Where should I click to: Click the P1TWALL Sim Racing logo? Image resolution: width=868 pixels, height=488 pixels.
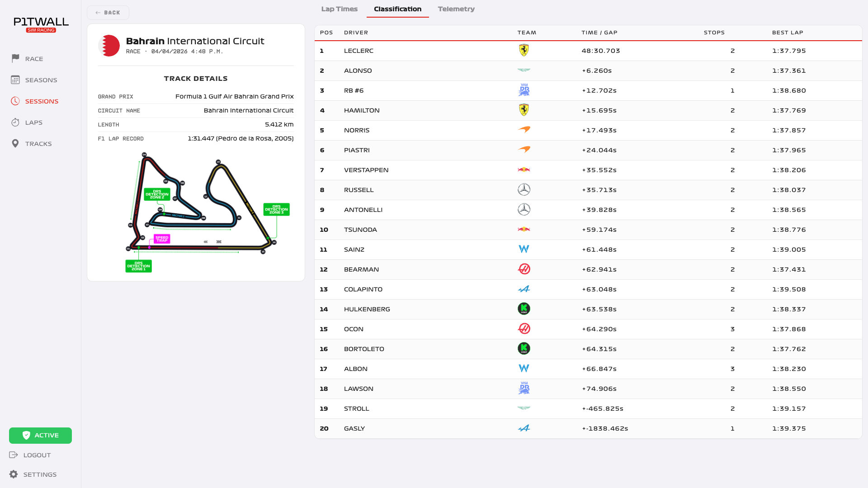coord(41,24)
